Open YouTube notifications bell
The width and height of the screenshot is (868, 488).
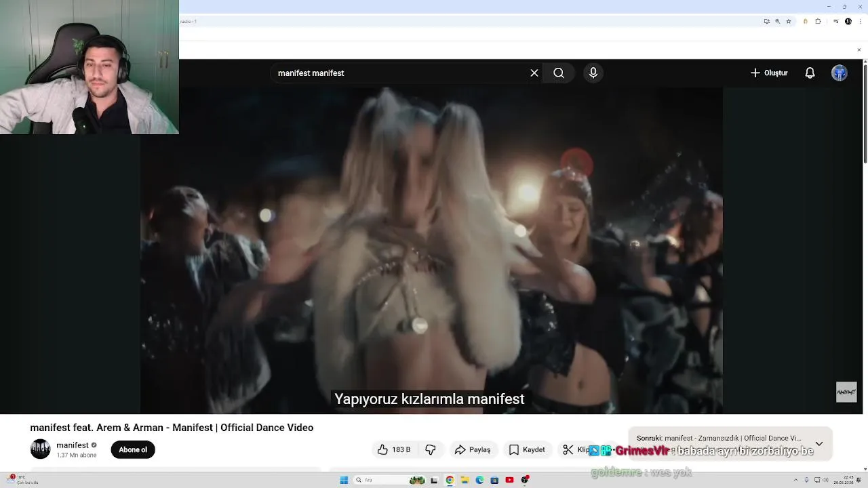coord(810,73)
